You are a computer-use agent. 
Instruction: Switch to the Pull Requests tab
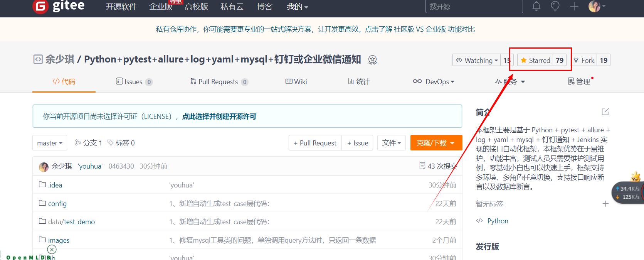coord(219,82)
